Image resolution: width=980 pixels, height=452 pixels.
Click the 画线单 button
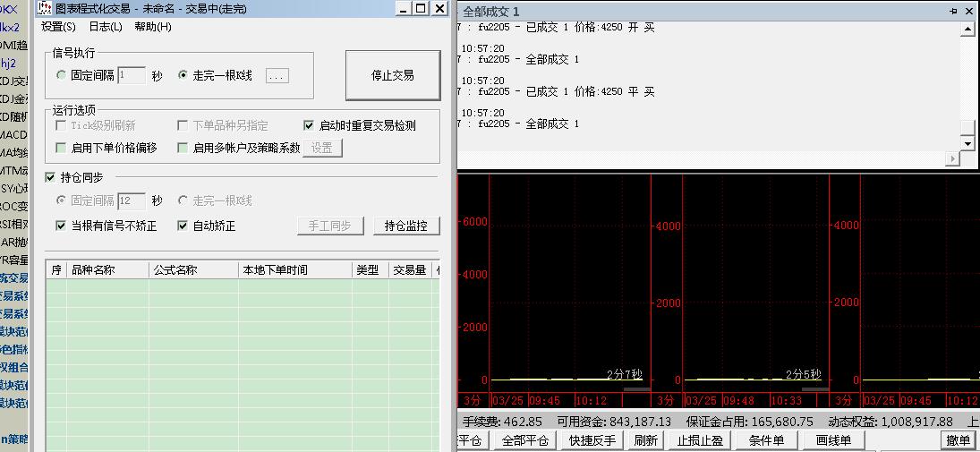tap(832, 440)
